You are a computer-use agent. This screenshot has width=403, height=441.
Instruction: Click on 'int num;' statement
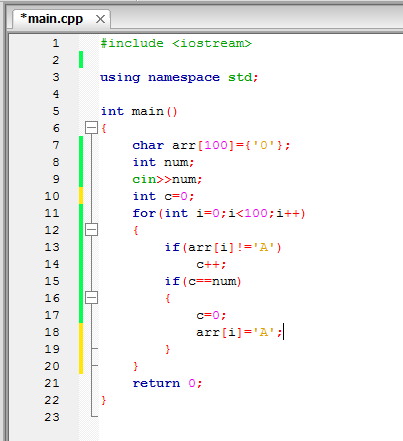[x=163, y=162]
